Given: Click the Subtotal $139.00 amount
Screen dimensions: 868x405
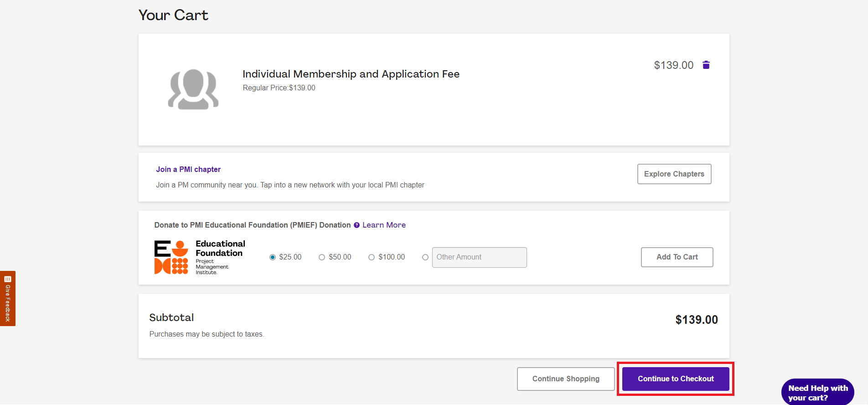Looking at the screenshot, I should click(x=697, y=320).
